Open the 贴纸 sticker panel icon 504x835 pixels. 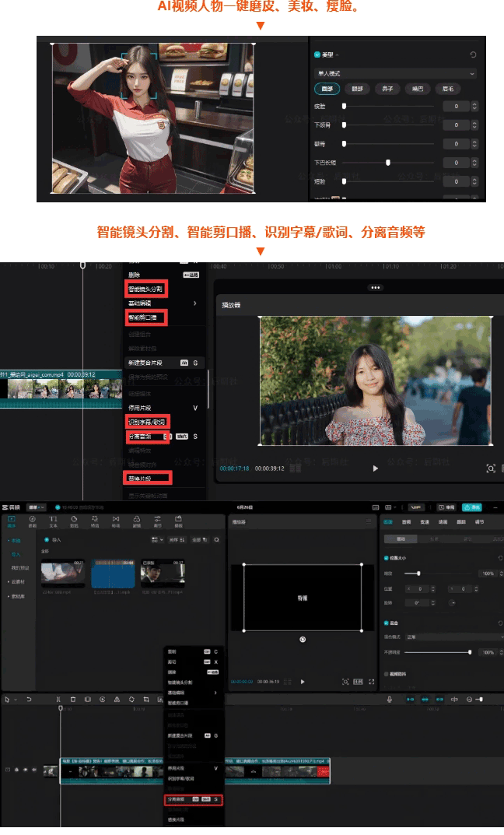pyautogui.click(x=74, y=521)
